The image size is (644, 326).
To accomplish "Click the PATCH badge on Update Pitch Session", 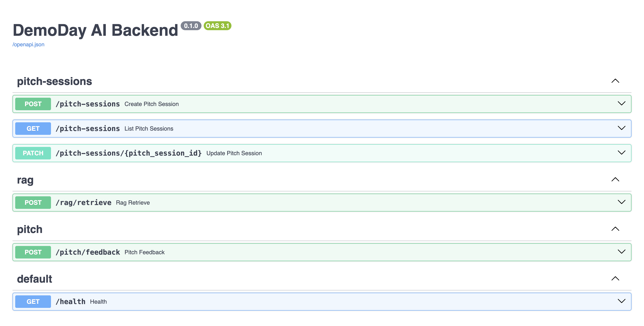I will (x=33, y=153).
